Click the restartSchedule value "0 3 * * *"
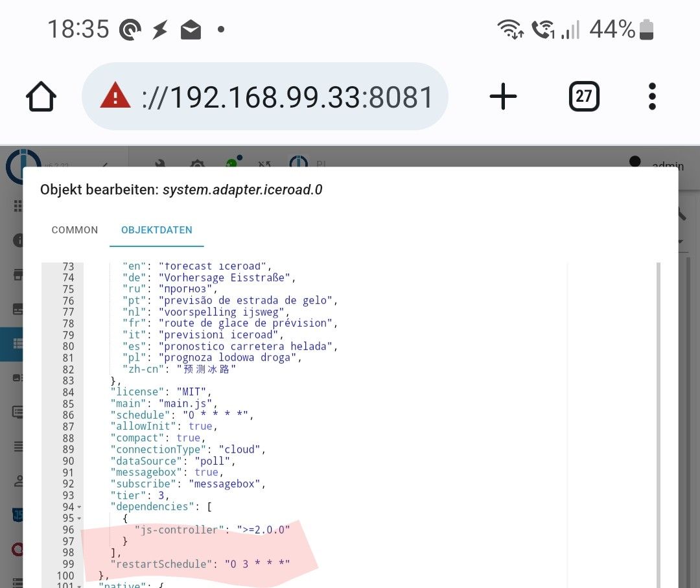This screenshot has height=588, width=700. click(x=257, y=564)
